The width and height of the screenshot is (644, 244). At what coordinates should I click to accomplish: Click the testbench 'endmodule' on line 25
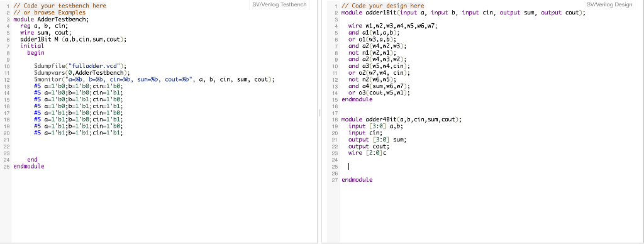(29, 167)
